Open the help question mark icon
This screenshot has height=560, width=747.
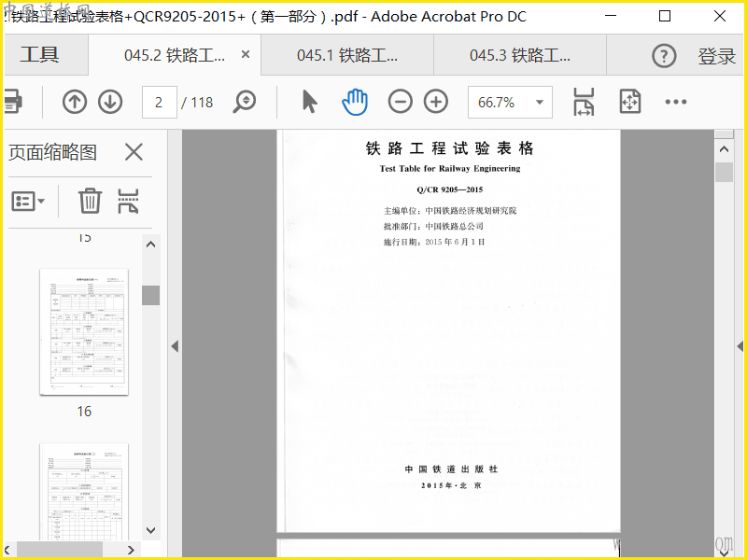(x=664, y=56)
